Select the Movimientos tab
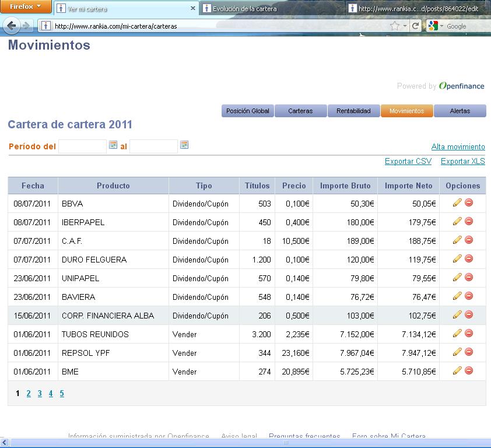Screen dimensions: 491x448 407,111
